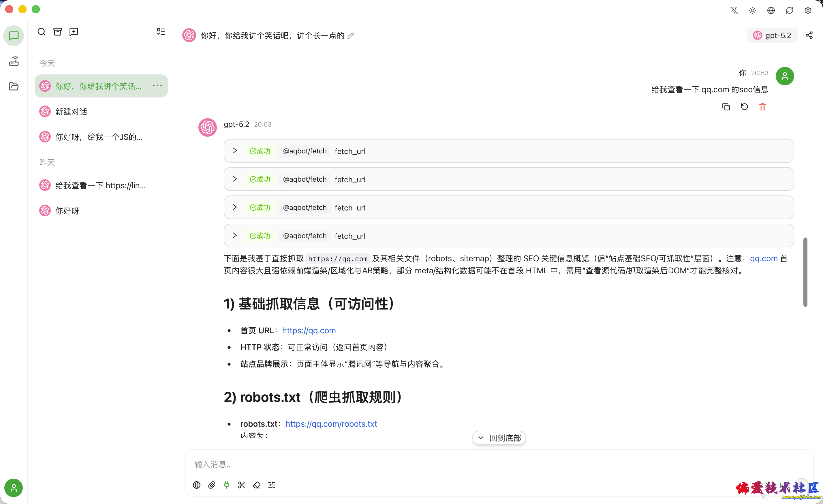Switch to the folder panel in the sidebar
This screenshot has height=504, width=823.
[x=13, y=86]
